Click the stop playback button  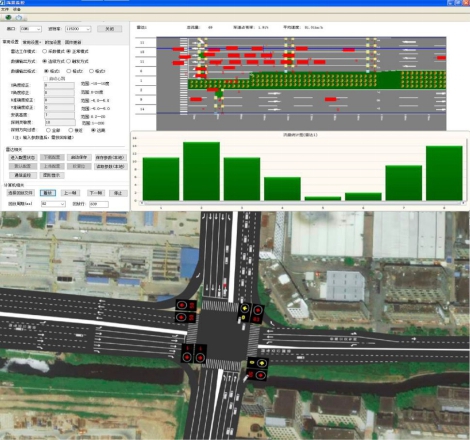(x=118, y=193)
